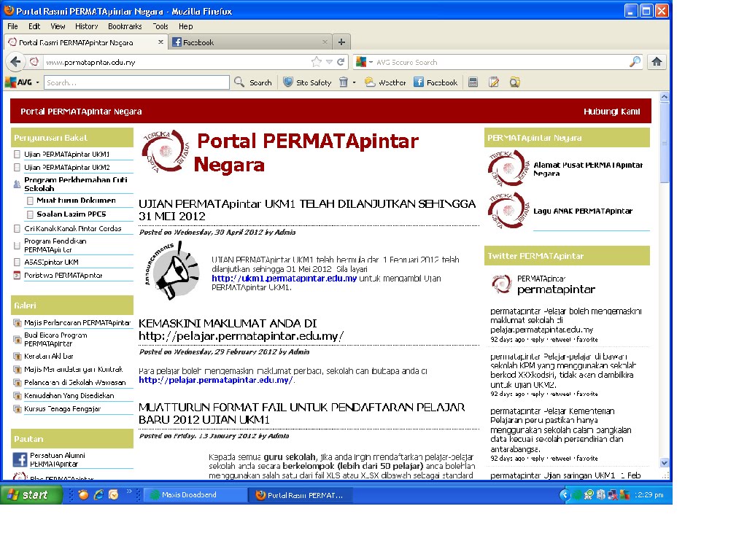Open the Edit menu
This screenshot has height=560, width=747.
pyautogui.click(x=34, y=26)
